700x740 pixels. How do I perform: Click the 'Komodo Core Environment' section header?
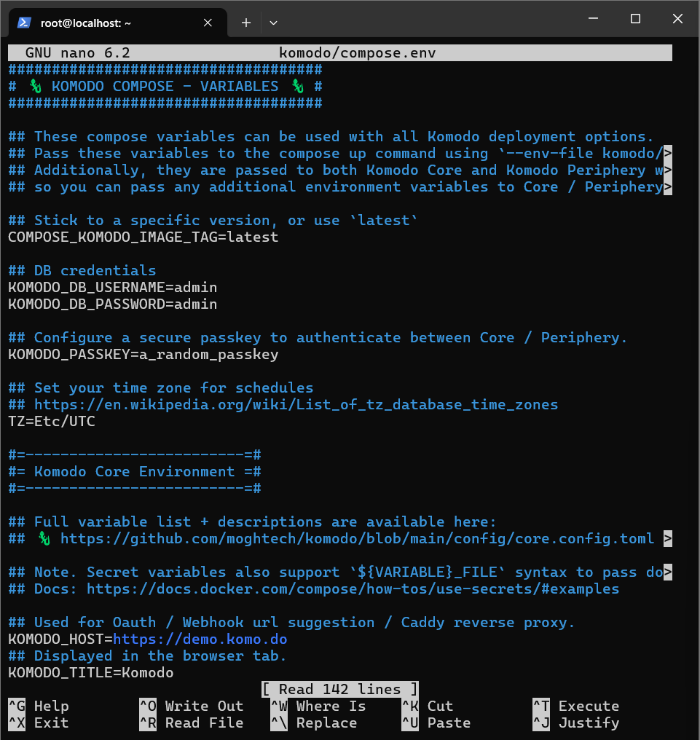tap(135, 471)
